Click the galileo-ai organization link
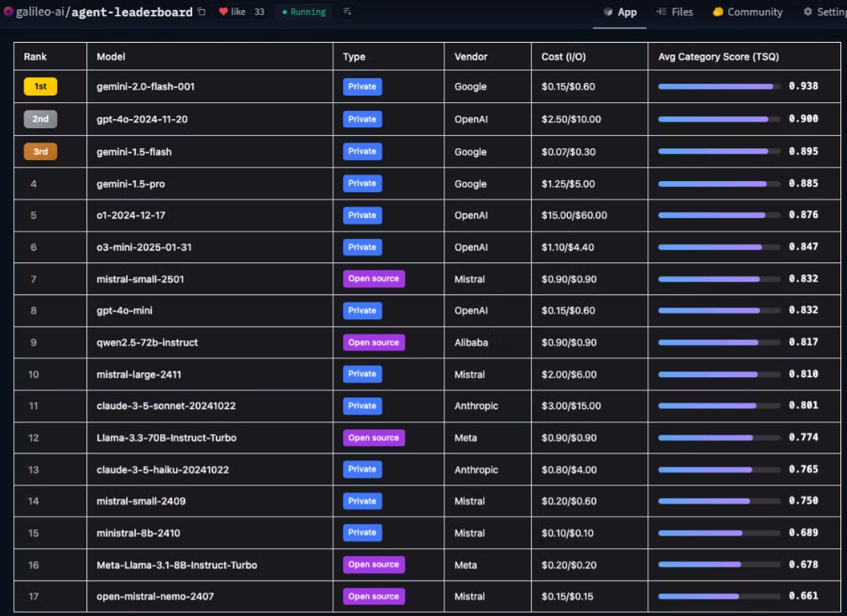This screenshot has height=616, width=847. (40, 12)
